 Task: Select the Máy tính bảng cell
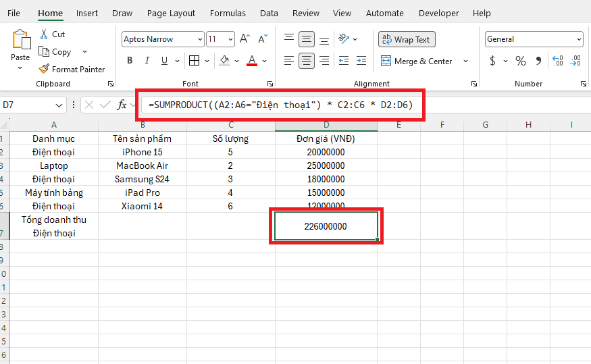(54, 193)
